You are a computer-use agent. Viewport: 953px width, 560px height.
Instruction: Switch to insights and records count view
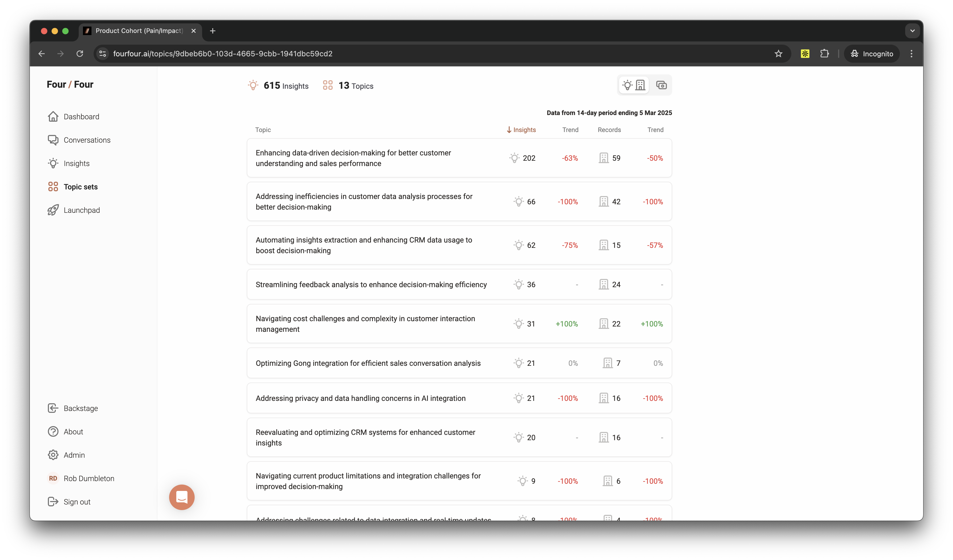(x=634, y=85)
